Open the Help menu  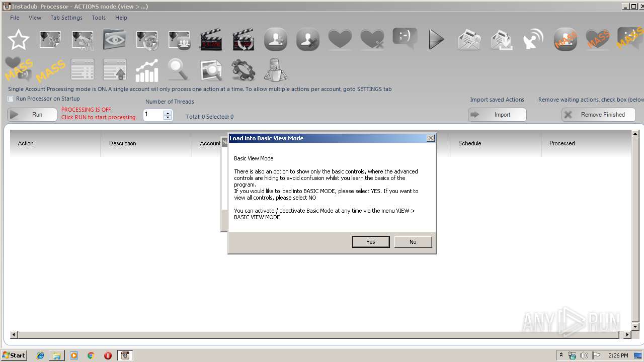point(121,18)
